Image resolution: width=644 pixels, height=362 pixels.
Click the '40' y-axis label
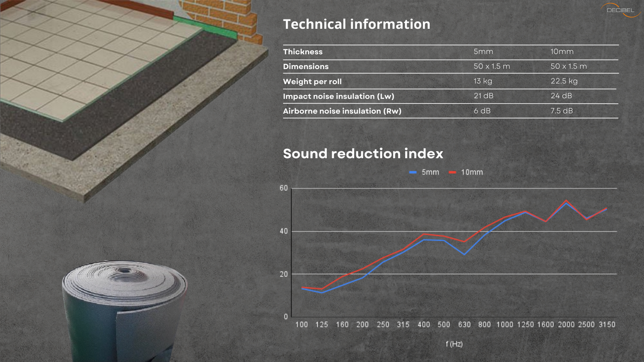click(284, 231)
